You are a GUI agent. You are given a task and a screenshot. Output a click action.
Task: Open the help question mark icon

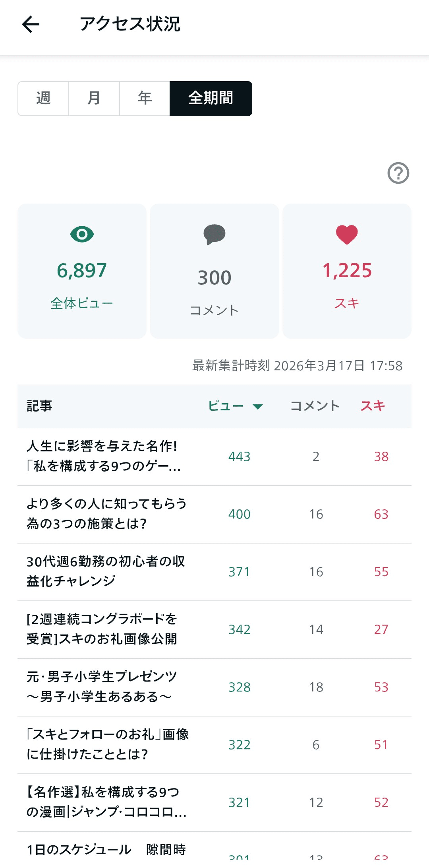[398, 173]
